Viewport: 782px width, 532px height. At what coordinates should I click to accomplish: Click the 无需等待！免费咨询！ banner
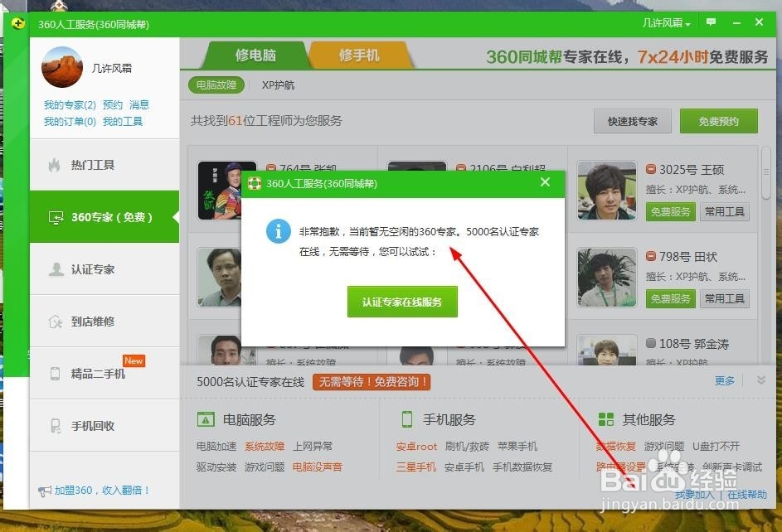tap(372, 382)
